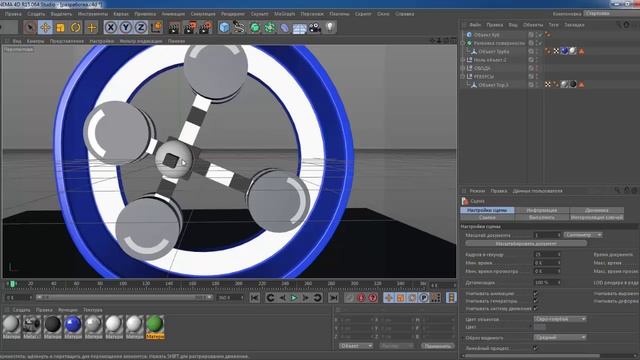The image size is (640, 360).
Task: Open the MoGraph menu
Action: tap(284, 14)
